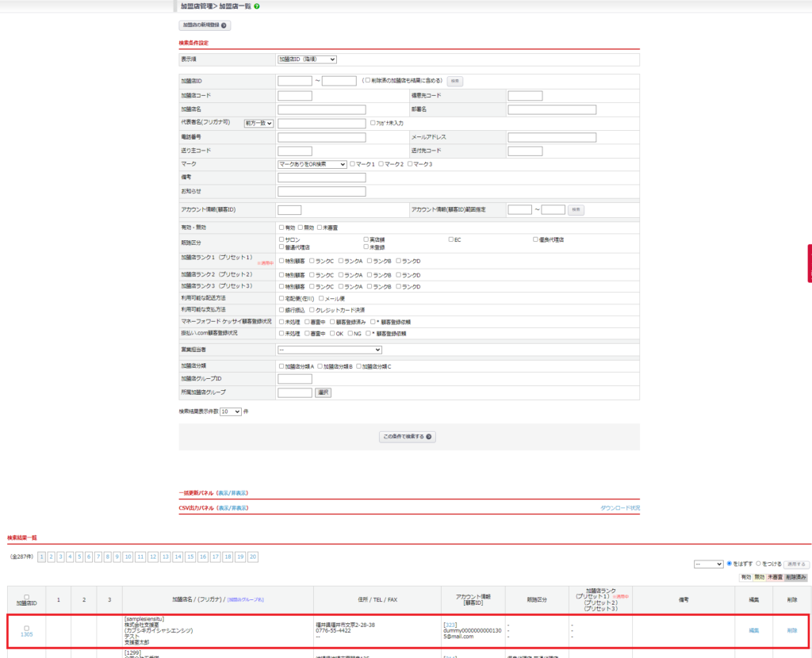Toggle CSV出力パネル 表示/非表示 link
The width and height of the screenshot is (812, 658).
232,507
